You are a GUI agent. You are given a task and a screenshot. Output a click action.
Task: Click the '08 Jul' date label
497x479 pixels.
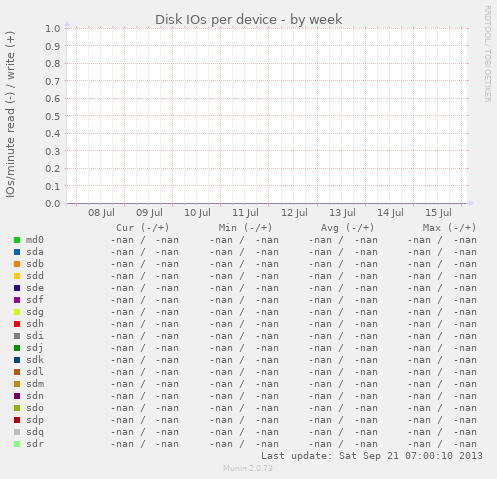(101, 213)
